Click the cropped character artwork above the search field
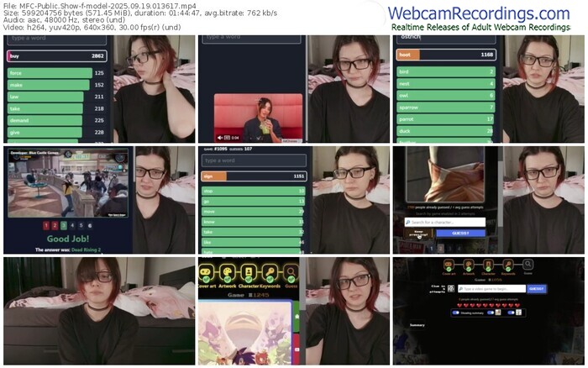588x368 pixels. pyautogui.click(x=445, y=174)
